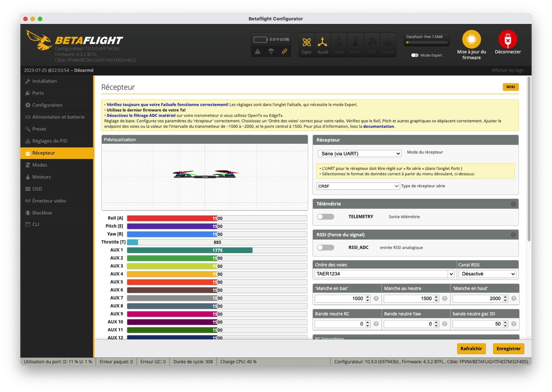Click the Gyro sensor icon
The height and width of the screenshot is (392, 552).
(306, 45)
